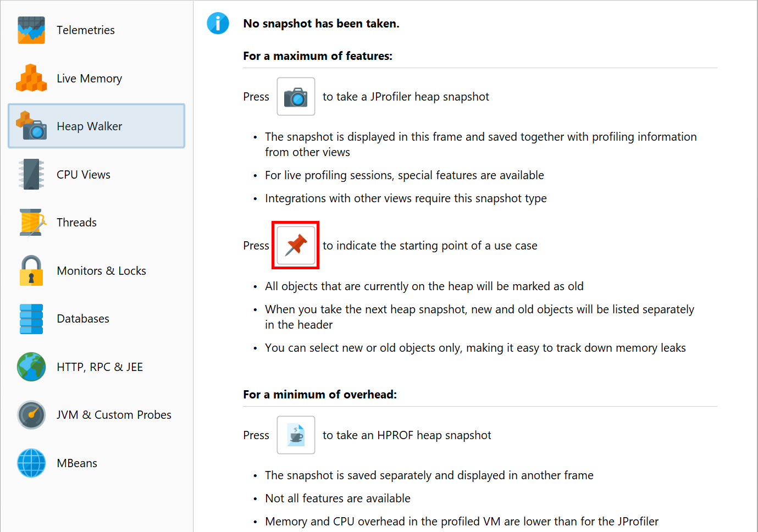Take an HPROF heap snapshot button
This screenshot has height=532, width=758.
[296, 435]
